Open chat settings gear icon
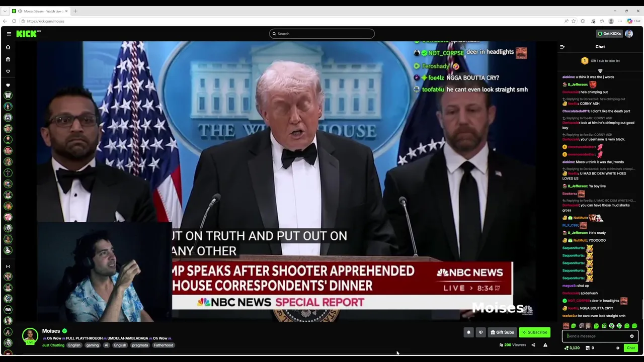 (618, 348)
